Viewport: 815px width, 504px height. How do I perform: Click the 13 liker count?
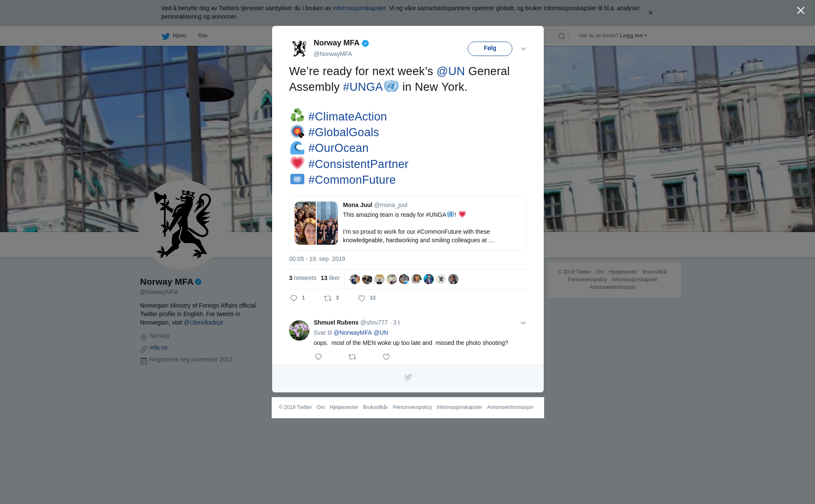click(x=330, y=278)
